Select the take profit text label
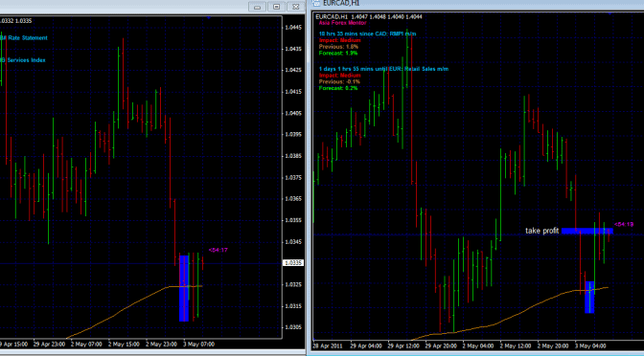The width and height of the screenshot is (644, 356). [x=542, y=231]
